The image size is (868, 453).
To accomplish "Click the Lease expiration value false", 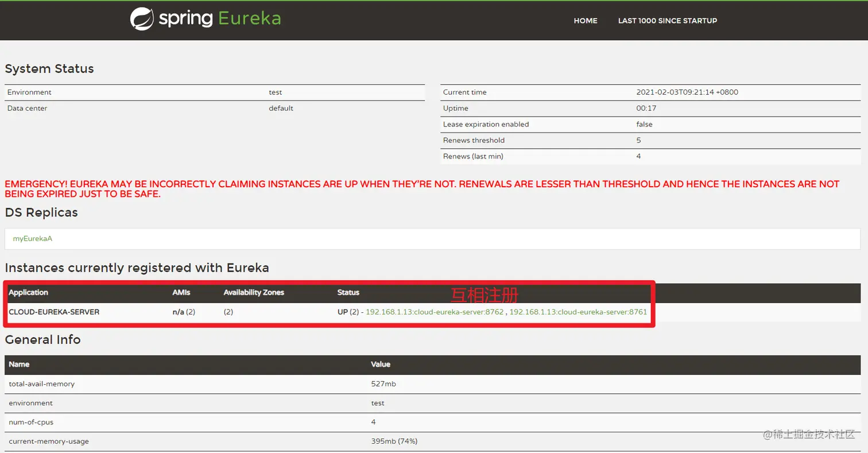I will coord(644,124).
